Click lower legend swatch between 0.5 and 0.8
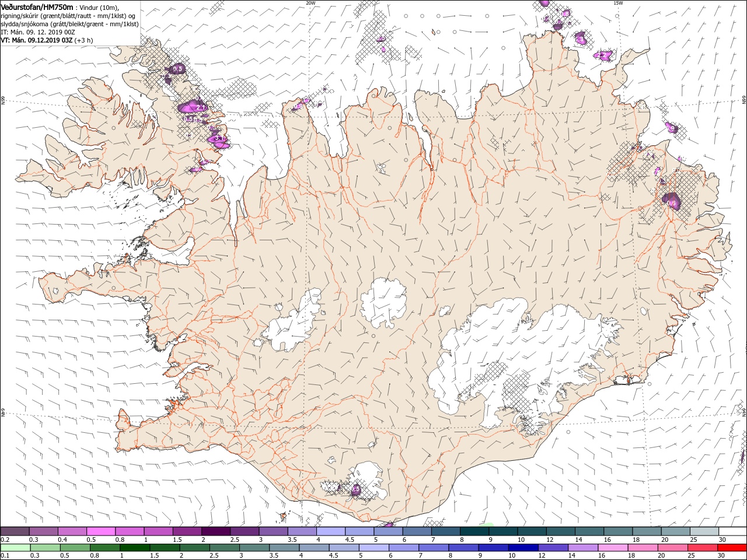This screenshot has width=747, height=560. click(75, 548)
